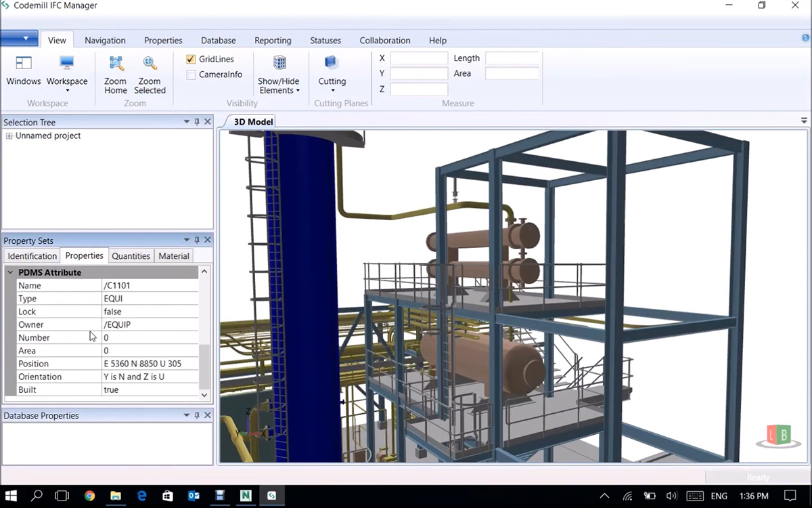This screenshot has width=812, height=508.
Task: Click the ribbon help question mark icon
Action: click(x=805, y=39)
